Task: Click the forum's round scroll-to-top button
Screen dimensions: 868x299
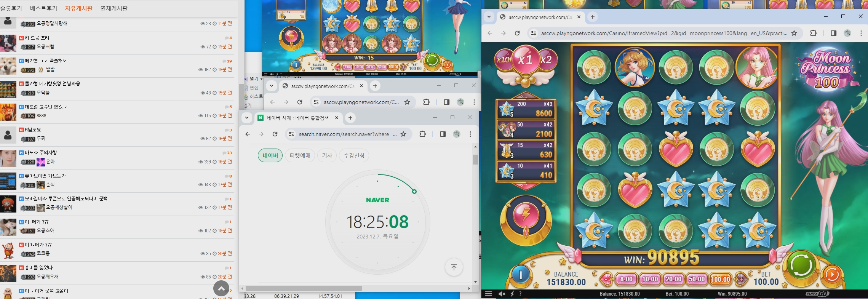Action: click(221, 288)
